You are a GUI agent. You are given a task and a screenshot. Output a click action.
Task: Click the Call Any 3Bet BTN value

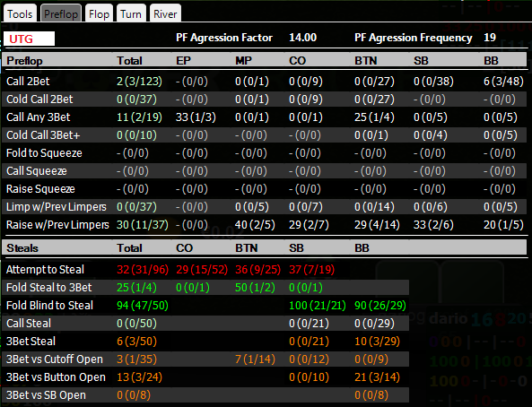(374, 117)
